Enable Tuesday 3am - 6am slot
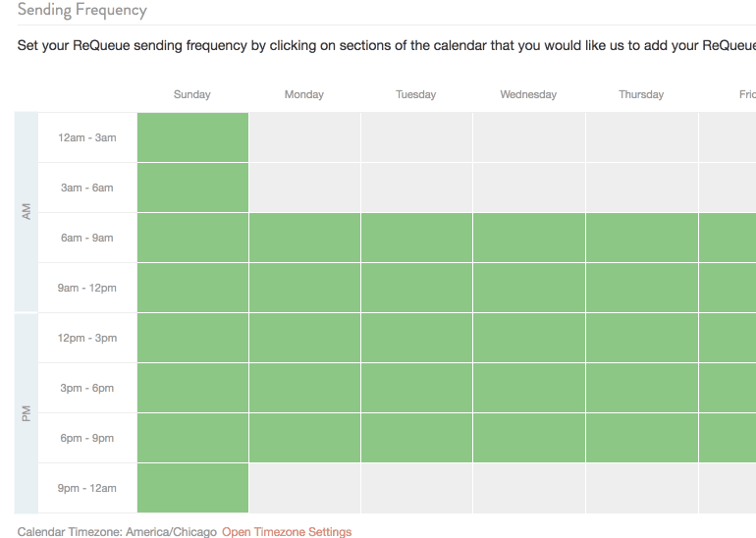Image resolution: width=756 pixels, height=538 pixels. tap(416, 188)
